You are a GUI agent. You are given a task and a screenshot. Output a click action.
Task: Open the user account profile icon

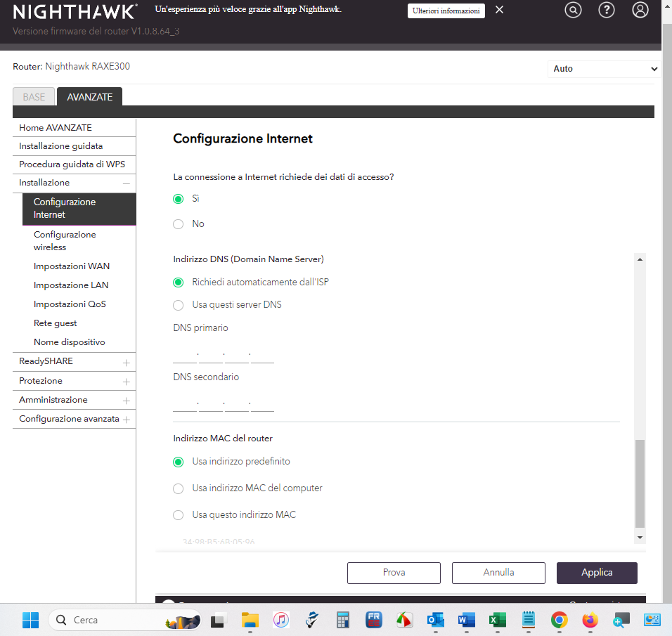640,10
